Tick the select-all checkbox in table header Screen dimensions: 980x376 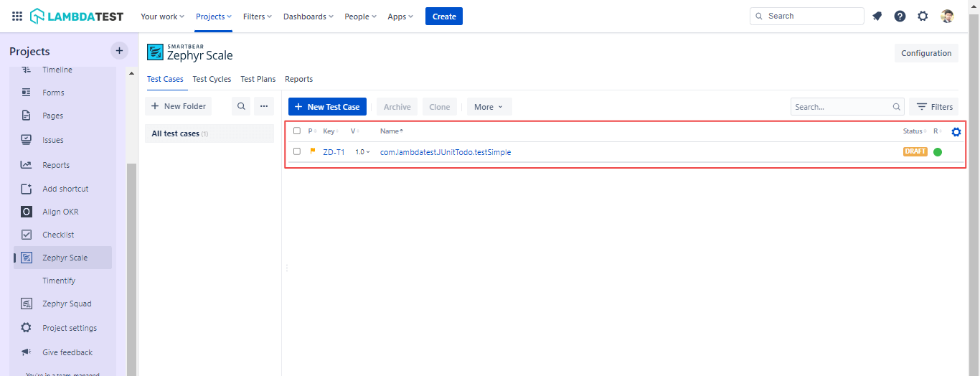pyautogui.click(x=297, y=131)
